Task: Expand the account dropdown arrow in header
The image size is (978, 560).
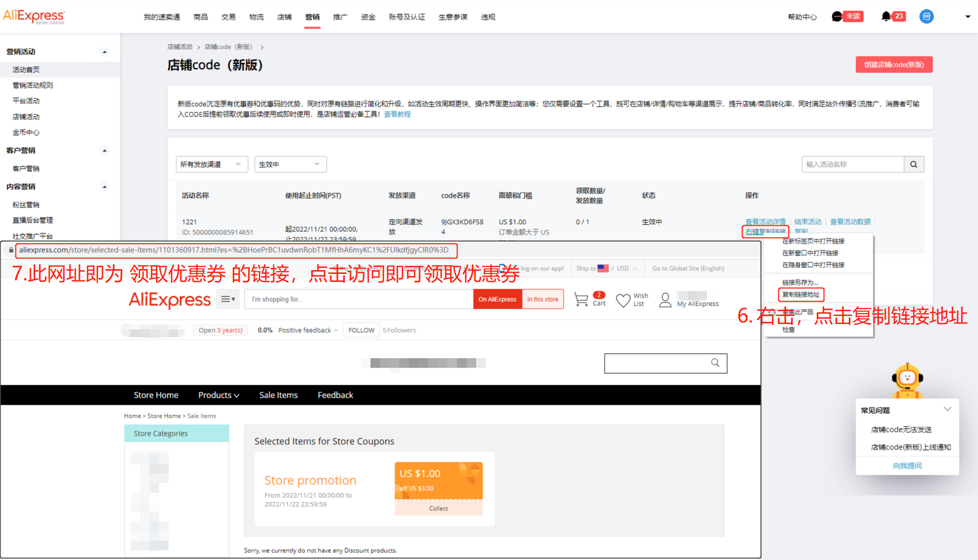Action: [968, 17]
